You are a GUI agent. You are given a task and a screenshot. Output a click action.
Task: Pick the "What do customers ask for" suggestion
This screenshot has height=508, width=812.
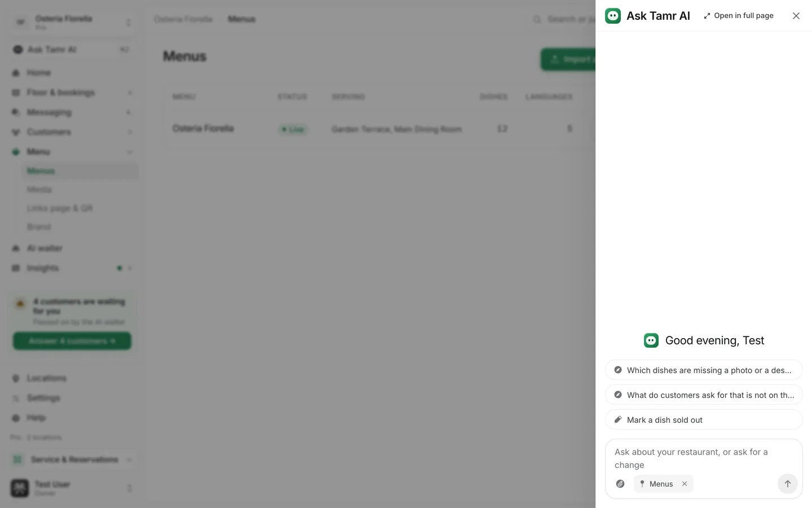click(x=704, y=395)
